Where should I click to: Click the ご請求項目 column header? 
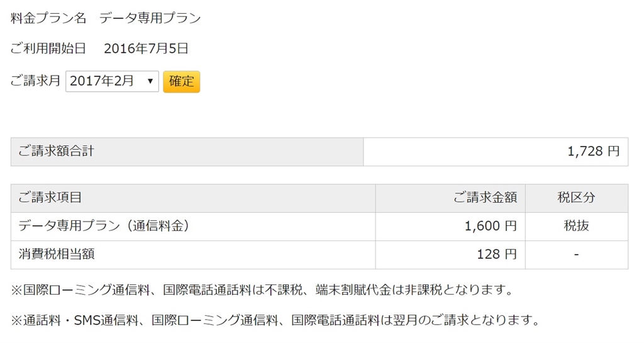[50, 198]
